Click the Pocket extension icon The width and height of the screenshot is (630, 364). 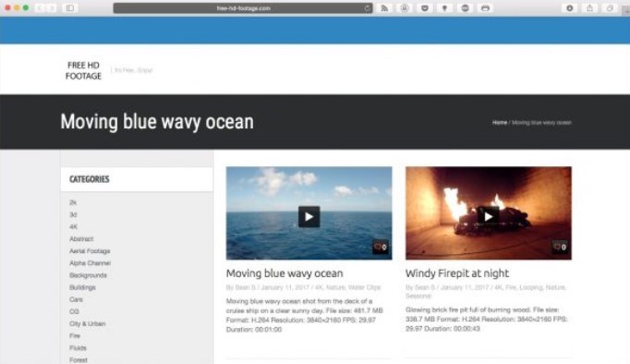pyautogui.click(x=425, y=8)
